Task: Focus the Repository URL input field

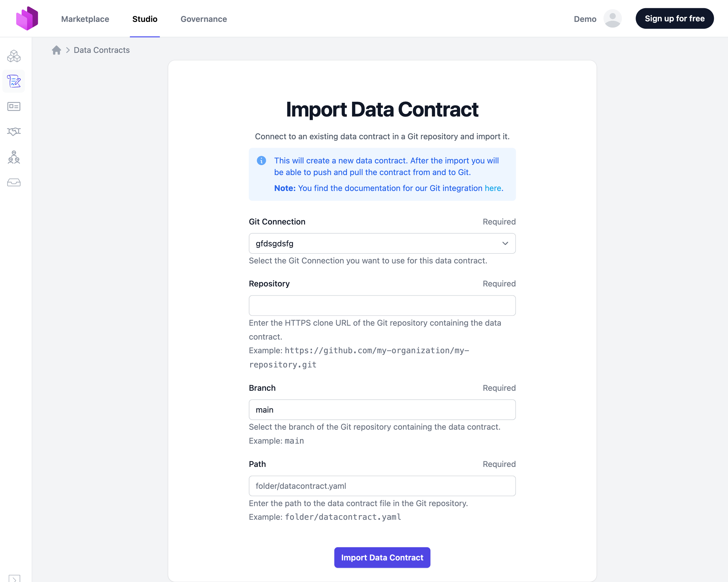Action: click(382, 305)
